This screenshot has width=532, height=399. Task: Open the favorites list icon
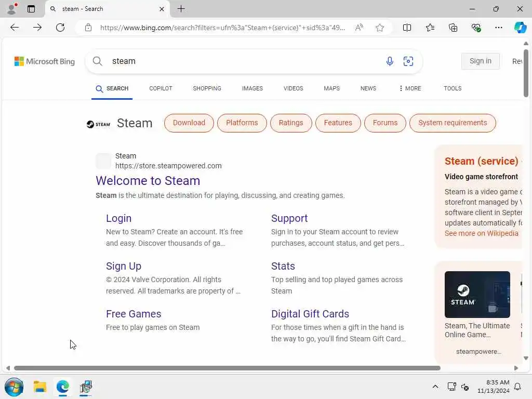coord(430,28)
